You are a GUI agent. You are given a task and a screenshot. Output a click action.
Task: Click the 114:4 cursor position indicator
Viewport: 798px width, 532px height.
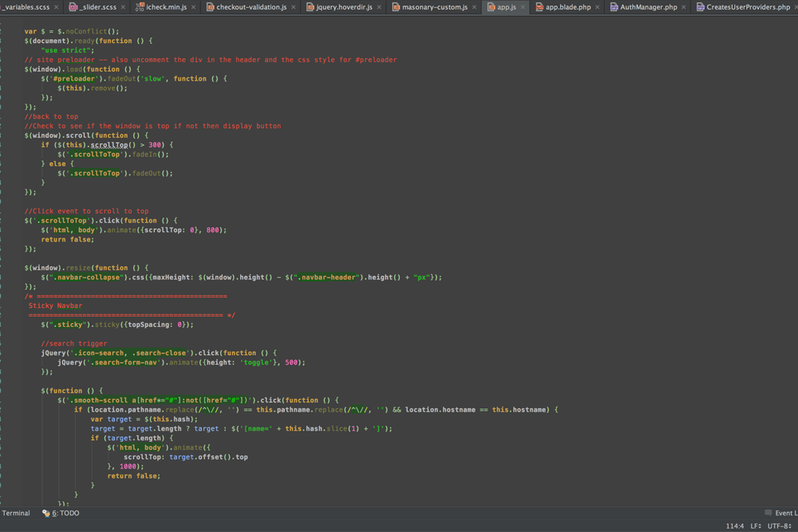pos(735,526)
